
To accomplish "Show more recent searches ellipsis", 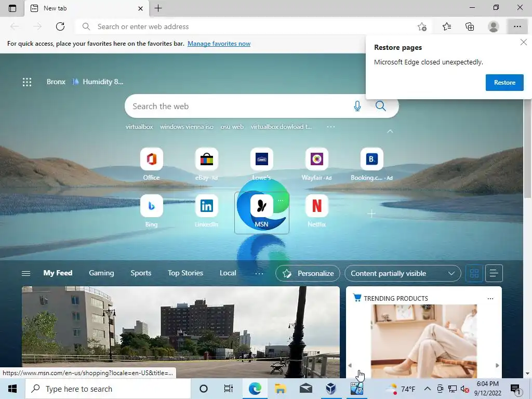I will (331, 127).
